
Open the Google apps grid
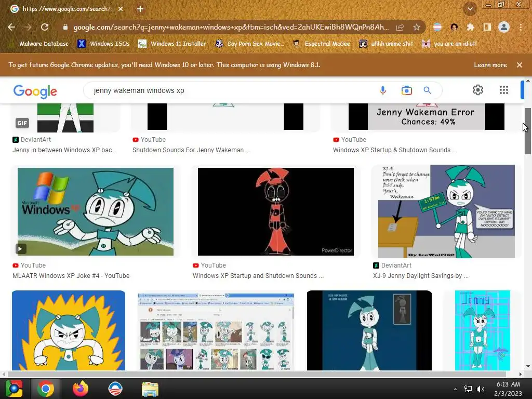504,90
